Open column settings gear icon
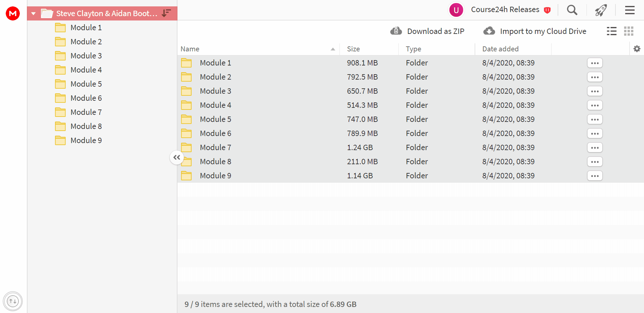The width and height of the screenshot is (644, 313). coord(637,49)
